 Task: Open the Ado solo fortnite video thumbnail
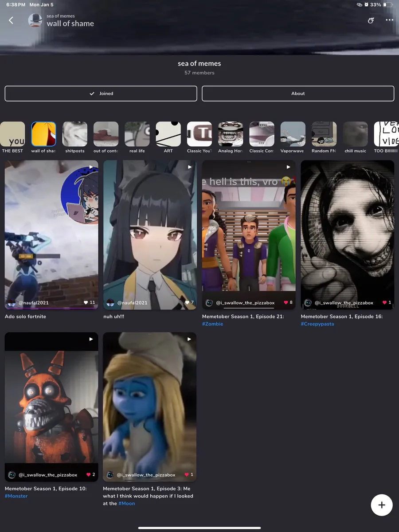(x=51, y=235)
